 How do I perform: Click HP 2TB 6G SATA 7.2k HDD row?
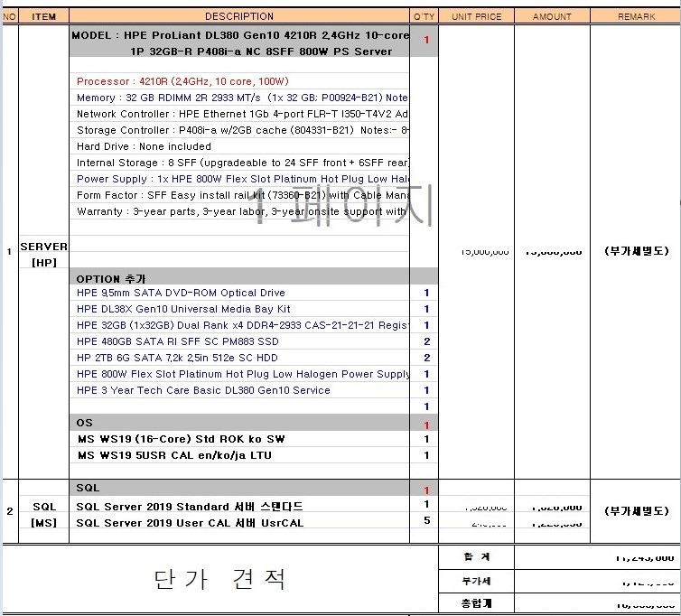239,358
